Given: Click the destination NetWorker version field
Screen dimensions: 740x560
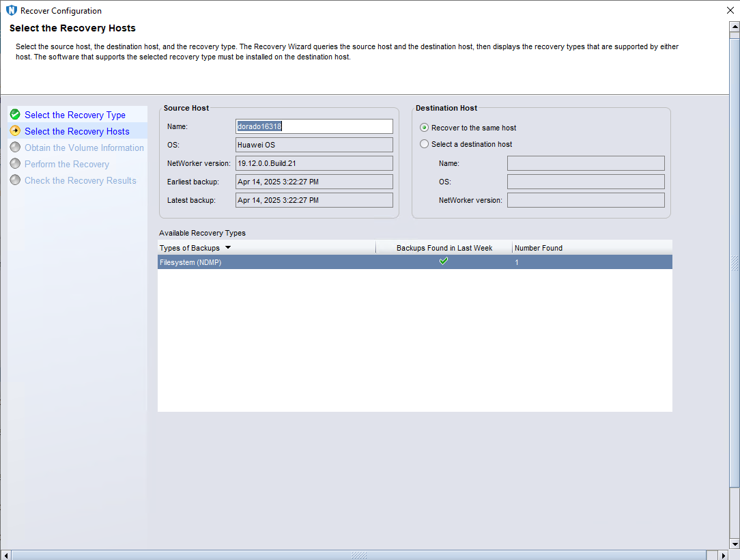Looking at the screenshot, I should 586,199.
